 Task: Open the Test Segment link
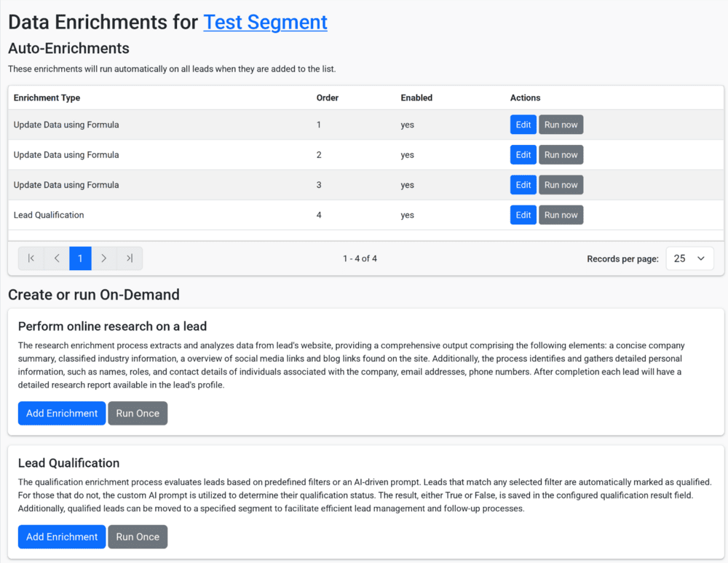[265, 22]
